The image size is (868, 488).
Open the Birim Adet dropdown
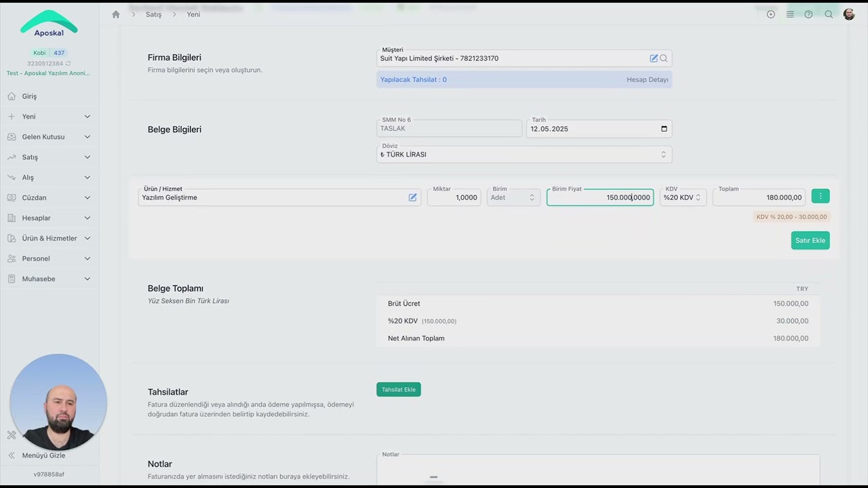pyautogui.click(x=513, y=197)
